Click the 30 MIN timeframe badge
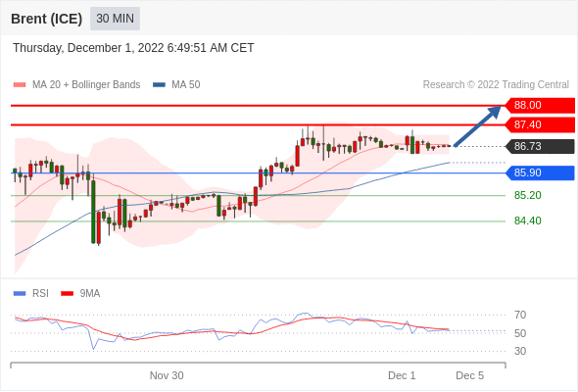Image resolution: width=578 pixels, height=392 pixels. click(x=115, y=18)
